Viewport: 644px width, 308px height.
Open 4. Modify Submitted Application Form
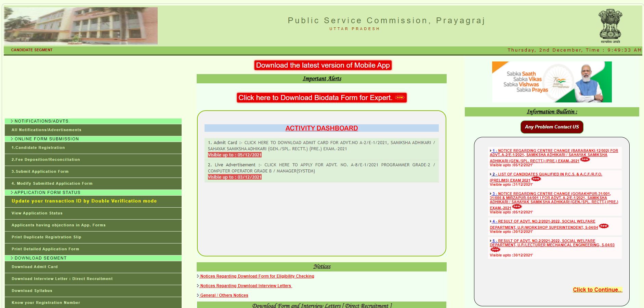click(x=93, y=184)
